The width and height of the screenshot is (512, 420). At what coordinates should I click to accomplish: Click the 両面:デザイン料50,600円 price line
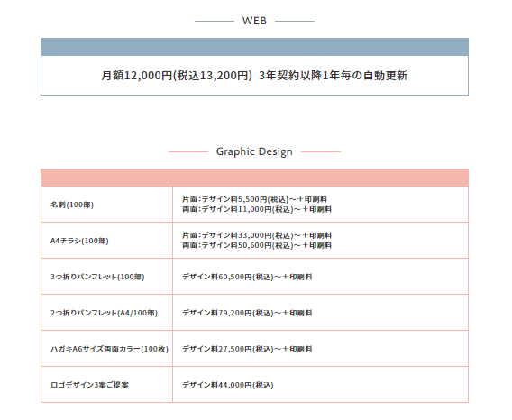click(257, 245)
